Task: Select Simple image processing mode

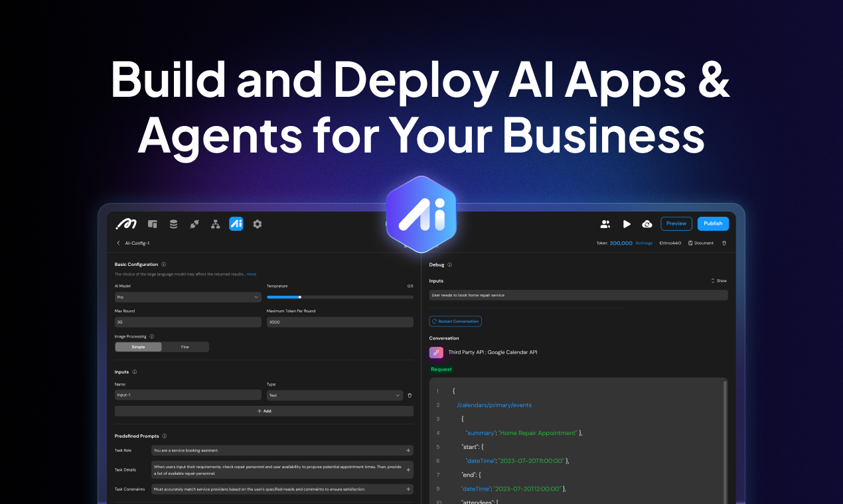Action: (x=138, y=347)
